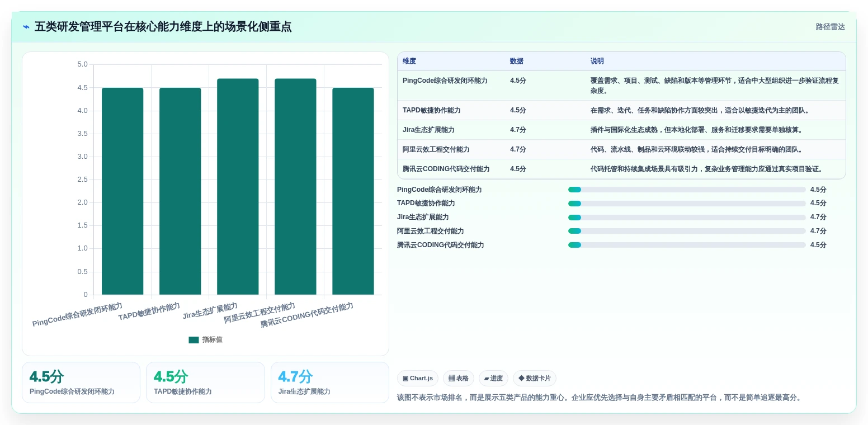Click the 腾讯云CODING代码交付能力 bar in the chart
Screen dimensions: 868x425
point(353,191)
